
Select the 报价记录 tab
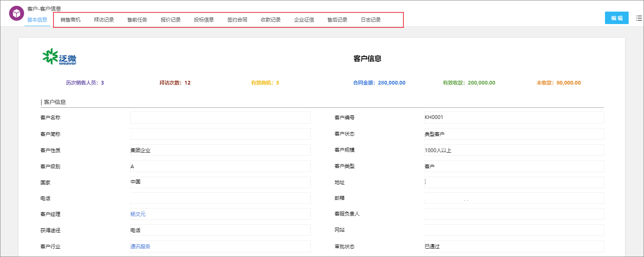pos(171,19)
